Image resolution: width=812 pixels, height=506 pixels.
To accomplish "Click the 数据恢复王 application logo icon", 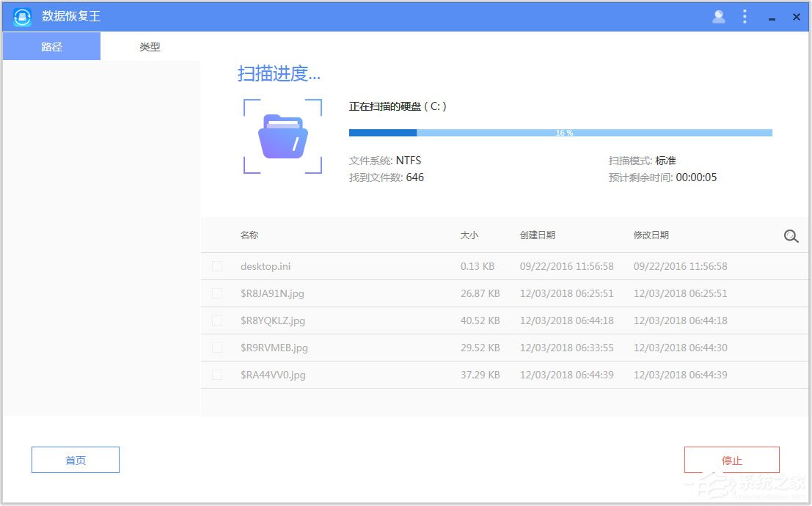I will tap(21, 16).
